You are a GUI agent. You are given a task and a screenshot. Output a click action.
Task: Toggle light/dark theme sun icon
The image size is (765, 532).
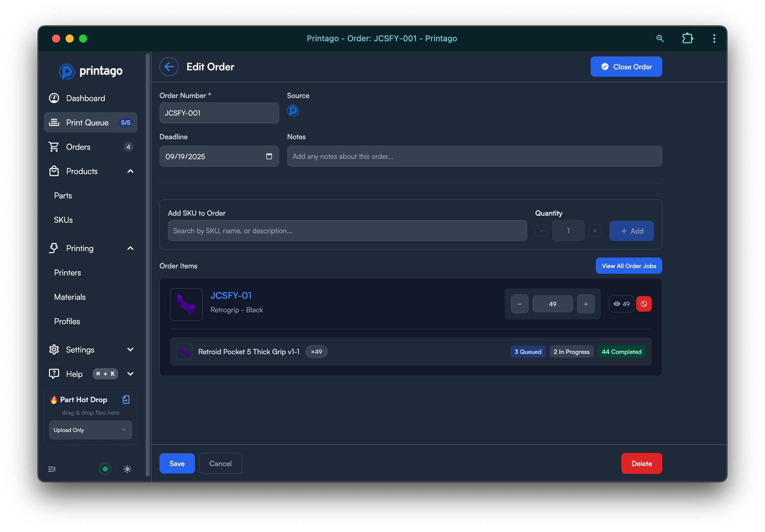[127, 469]
